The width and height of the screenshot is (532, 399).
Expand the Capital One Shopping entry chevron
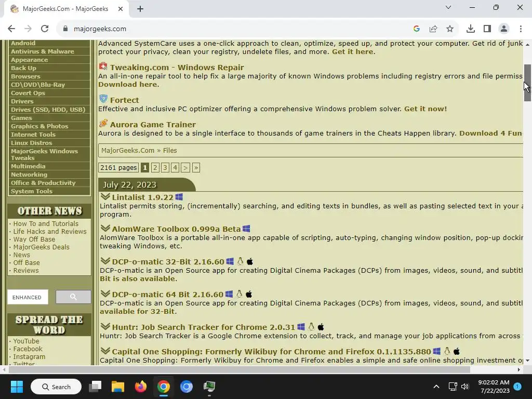coord(105,351)
